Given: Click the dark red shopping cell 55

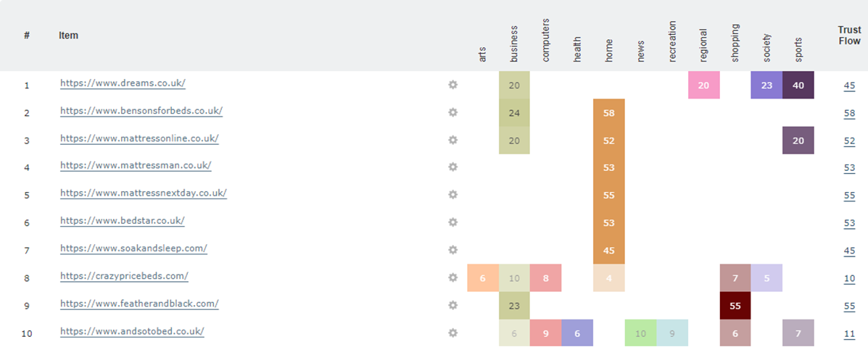Looking at the screenshot, I should pos(735,306).
